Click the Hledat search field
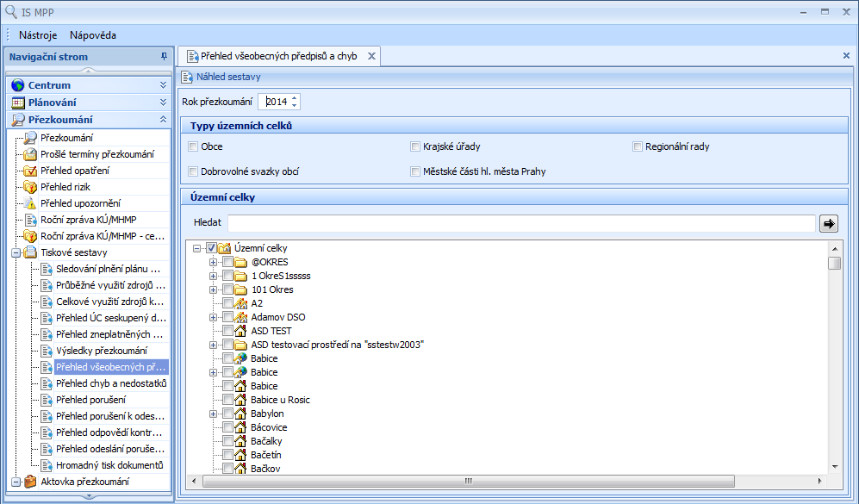 [x=521, y=223]
